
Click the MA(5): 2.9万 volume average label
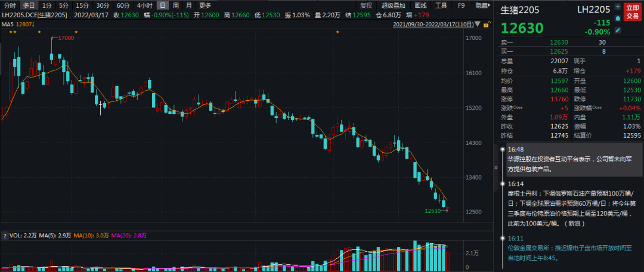coord(55,236)
